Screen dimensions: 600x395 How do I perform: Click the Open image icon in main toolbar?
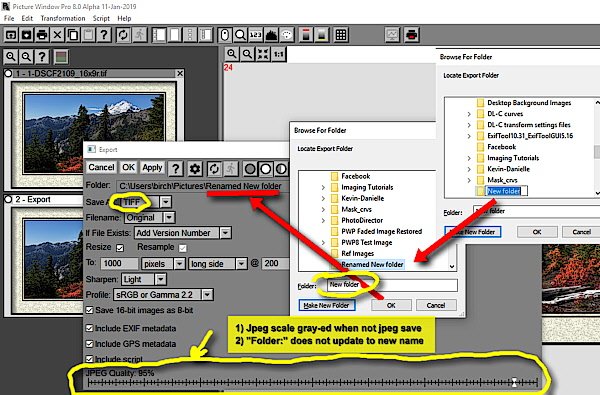coord(11,35)
